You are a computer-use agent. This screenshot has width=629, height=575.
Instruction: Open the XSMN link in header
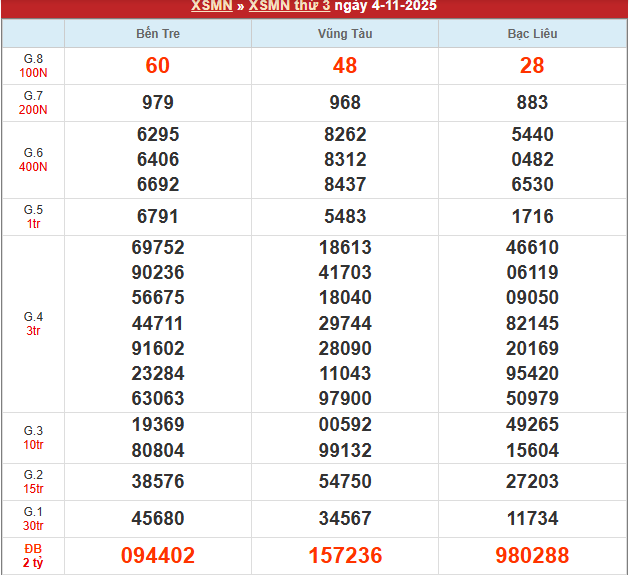[212, 6]
